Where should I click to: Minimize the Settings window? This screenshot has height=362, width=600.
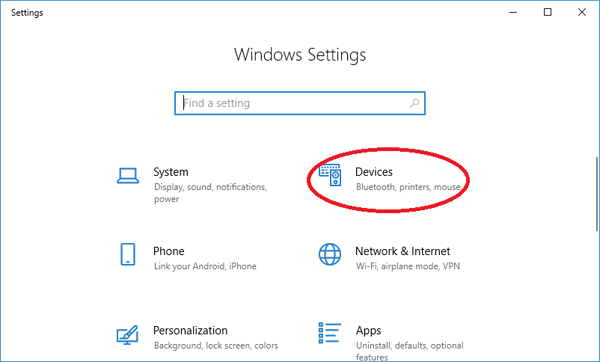coord(513,12)
